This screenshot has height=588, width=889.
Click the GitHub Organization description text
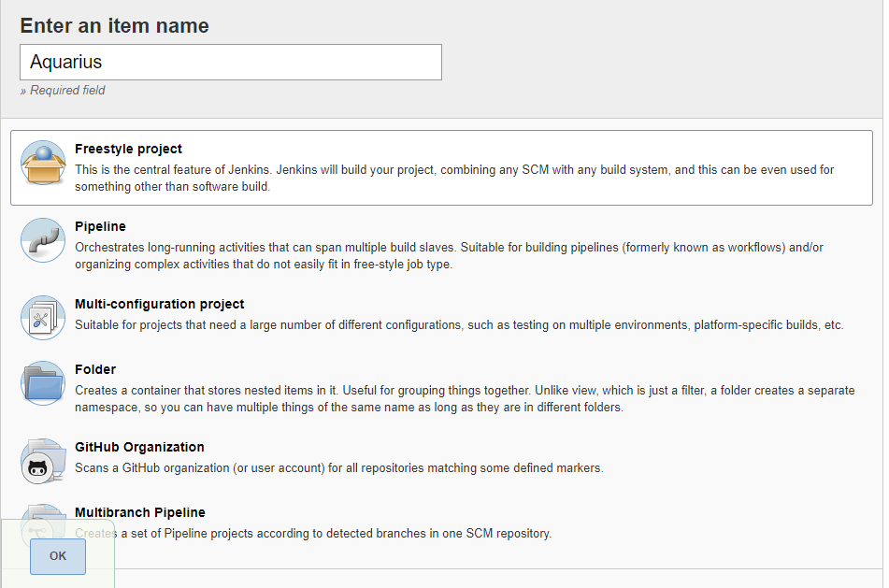coord(338,468)
